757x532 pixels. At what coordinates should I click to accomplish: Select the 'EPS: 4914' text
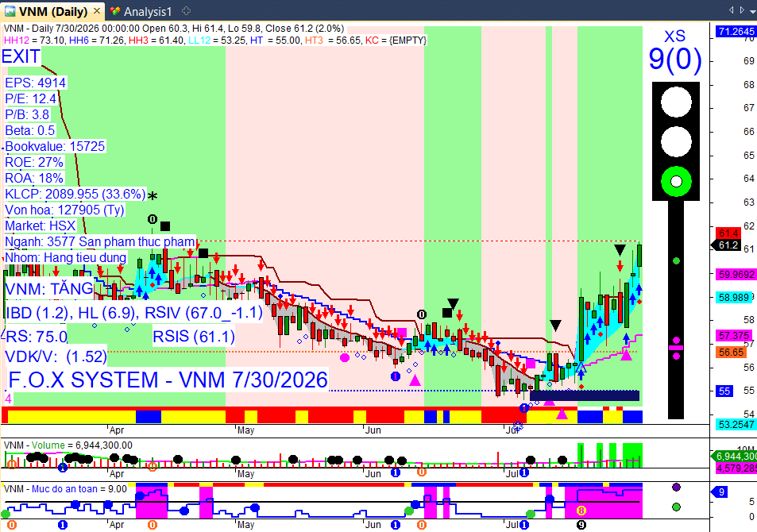coord(35,83)
